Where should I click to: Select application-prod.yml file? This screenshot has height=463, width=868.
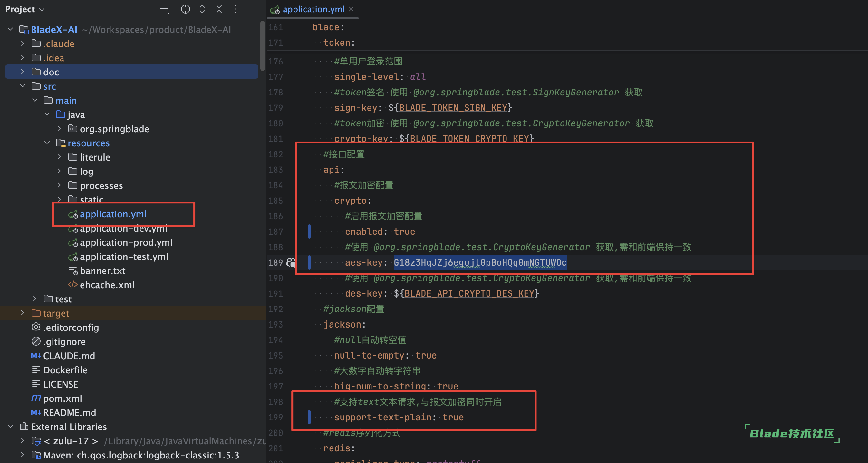126,242
